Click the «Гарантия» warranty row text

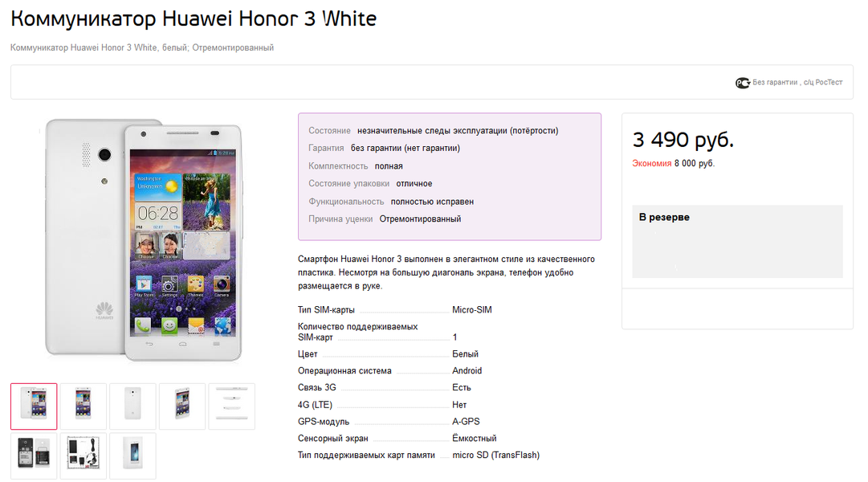405,148
